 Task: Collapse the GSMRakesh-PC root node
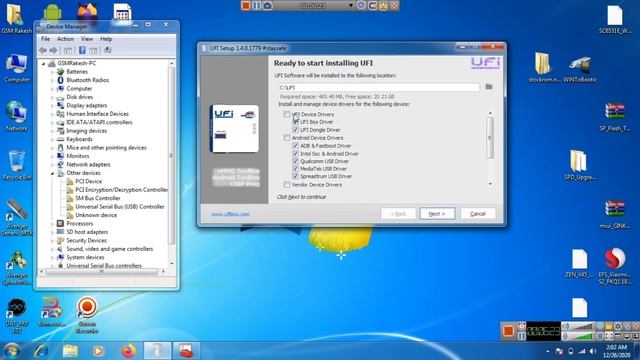(44, 63)
